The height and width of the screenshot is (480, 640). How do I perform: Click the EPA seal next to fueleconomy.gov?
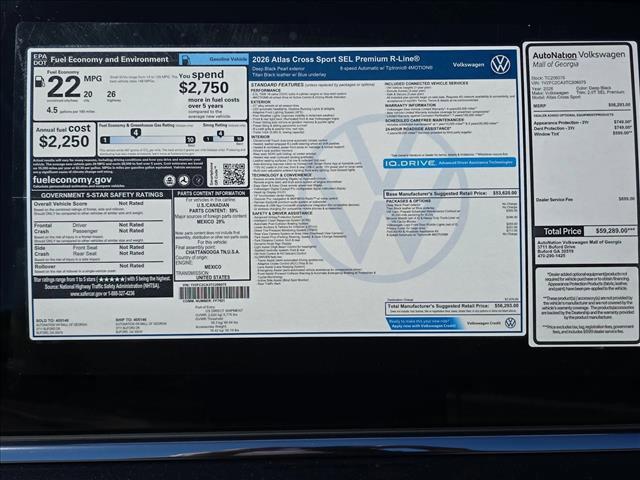click(170, 180)
